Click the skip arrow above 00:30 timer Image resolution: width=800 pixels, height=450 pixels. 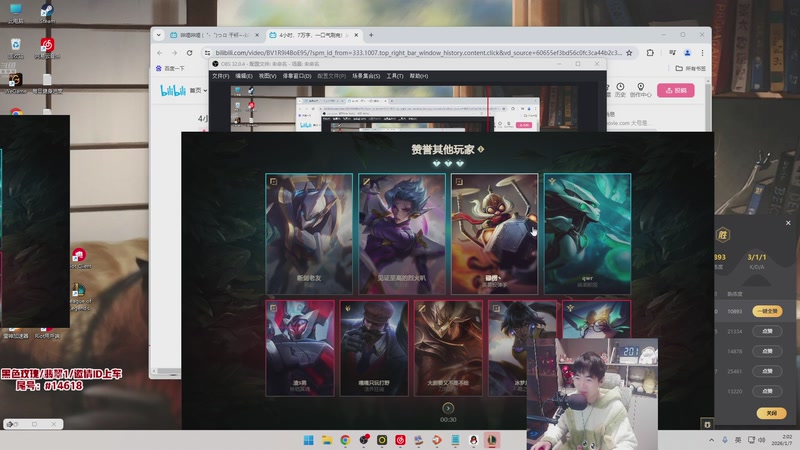point(448,408)
